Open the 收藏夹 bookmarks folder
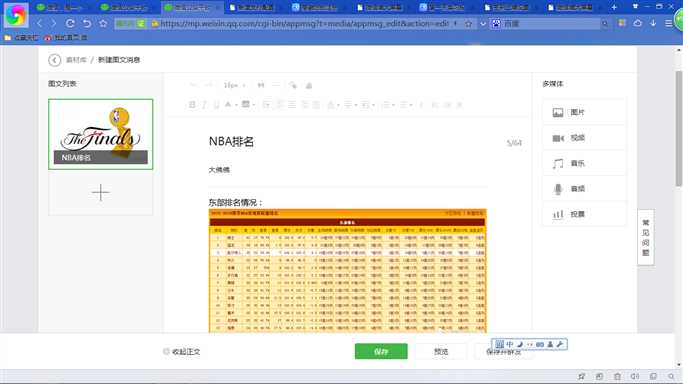Image resolution: width=683 pixels, height=384 pixels. click(21, 38)
